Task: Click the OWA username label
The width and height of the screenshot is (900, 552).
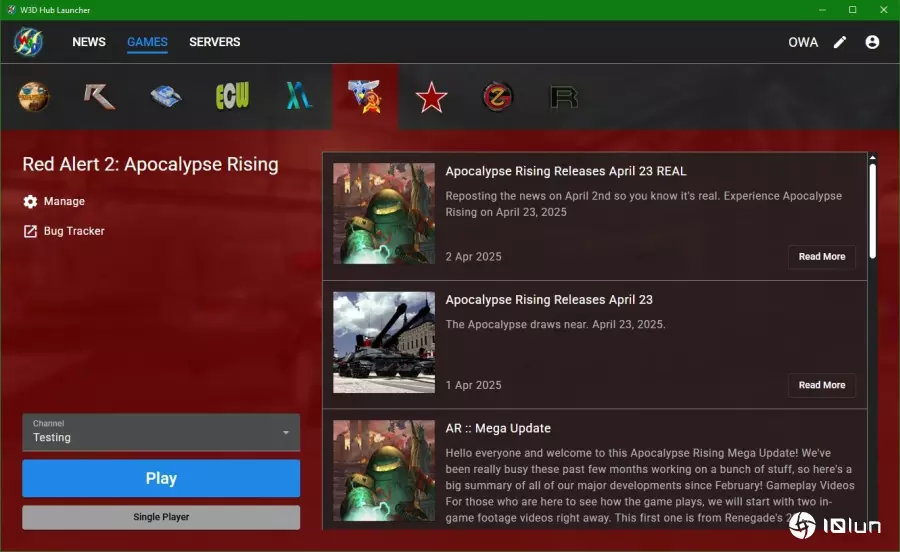Action: click(802, 42)
